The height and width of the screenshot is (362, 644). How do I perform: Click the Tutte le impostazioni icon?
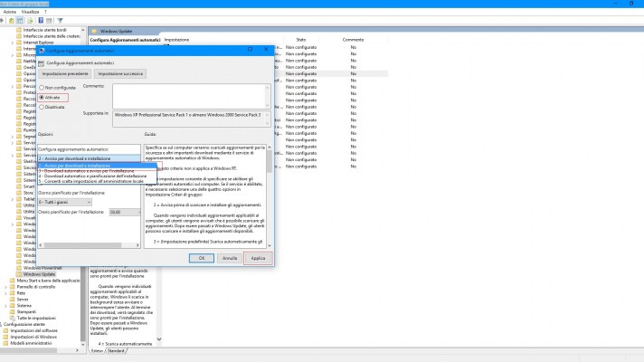(14, 318)
